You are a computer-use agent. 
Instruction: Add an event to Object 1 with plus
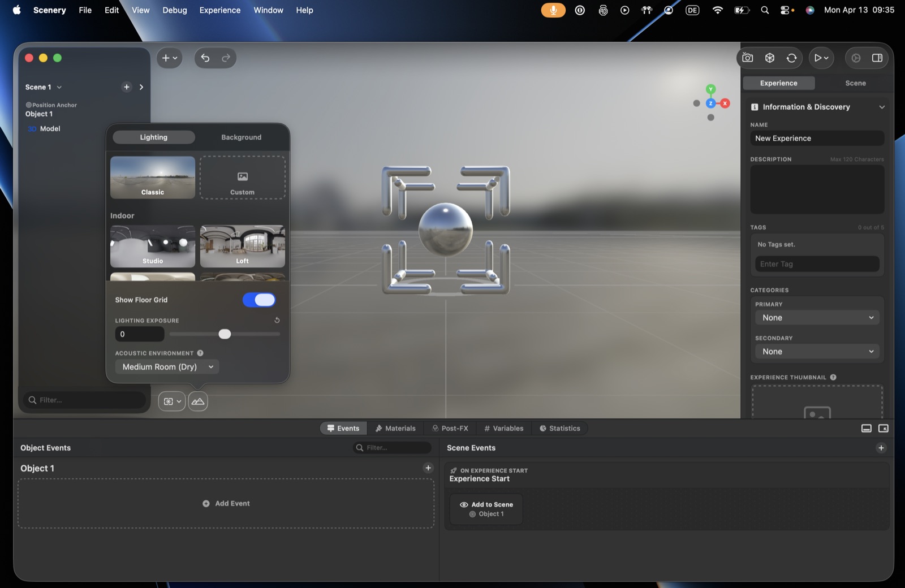(x=428, y=468)
